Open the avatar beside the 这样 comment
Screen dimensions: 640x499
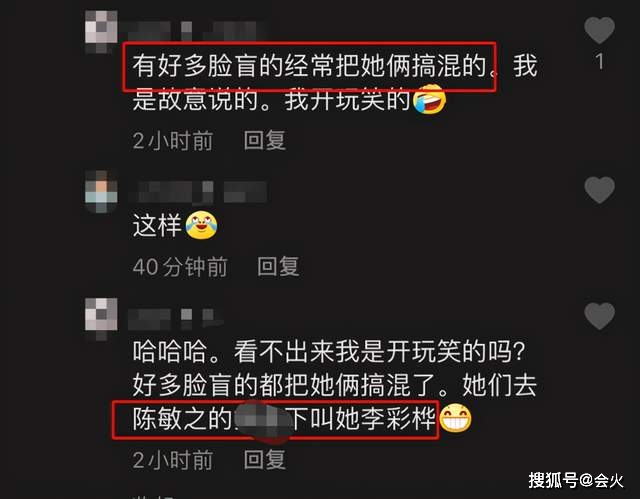tap(101, 191)
